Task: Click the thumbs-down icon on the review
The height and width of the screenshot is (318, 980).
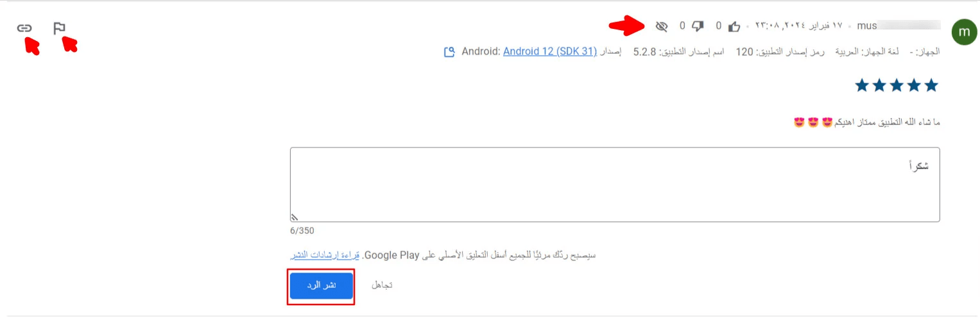Action: (x=698, y=26)
